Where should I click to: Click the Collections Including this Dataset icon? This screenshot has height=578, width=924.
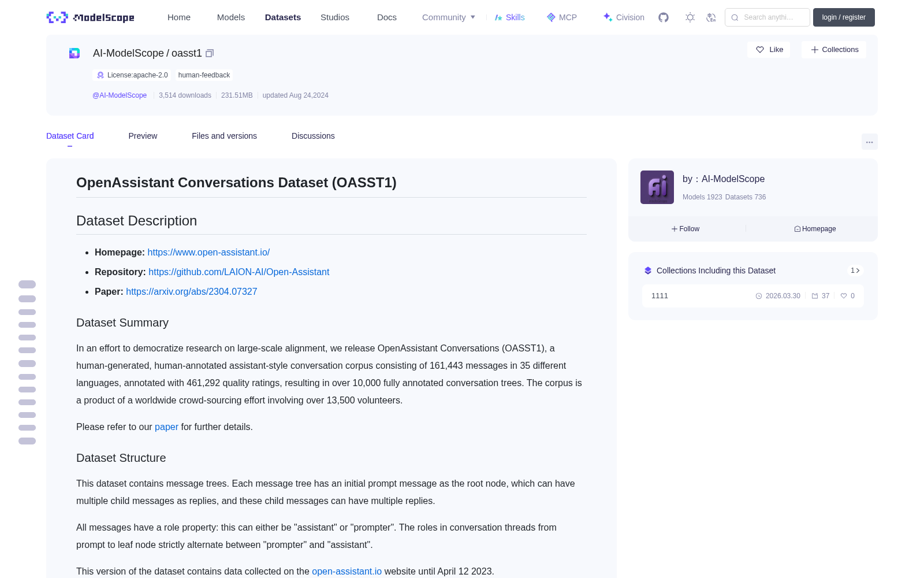pyautogui.click(x=648, y=271)
